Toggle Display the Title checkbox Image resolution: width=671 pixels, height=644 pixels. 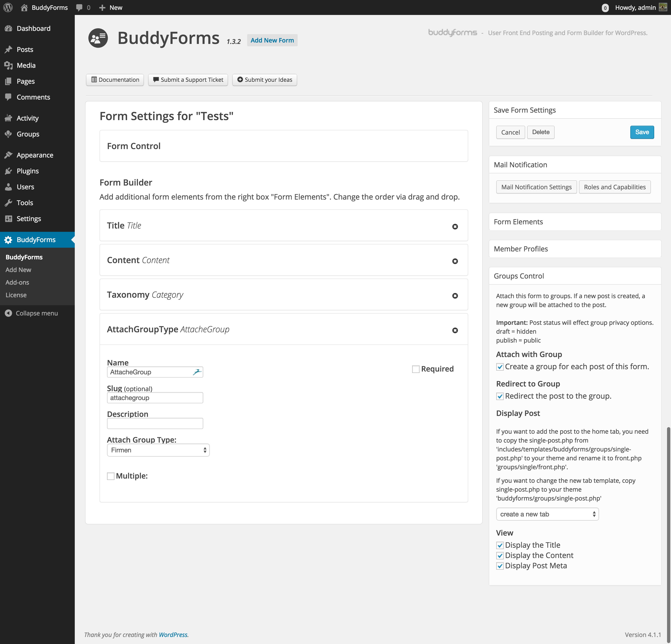click(500, 545)
